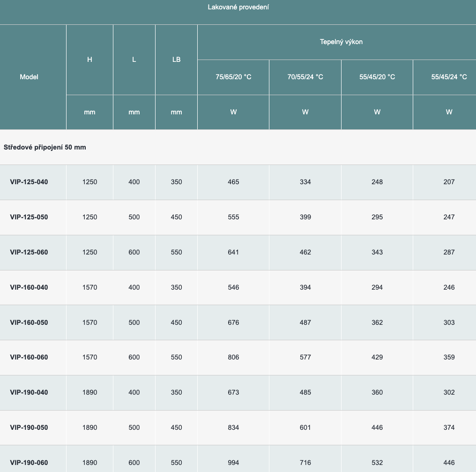Image resolution: width=476 pixels, height=472 pixels.
Task: Click the 399 value in VIP-125-050 row
Action: coord(305,217)
